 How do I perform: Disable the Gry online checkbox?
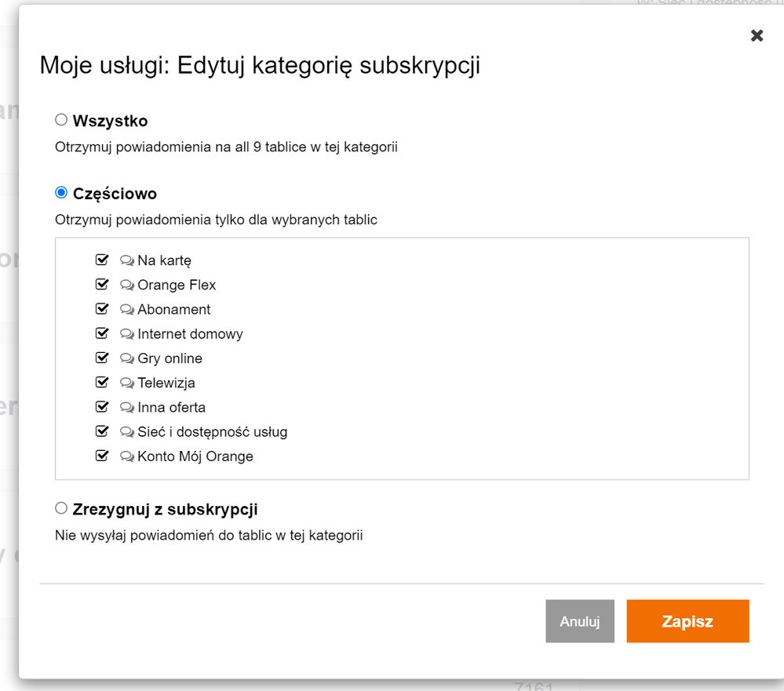101,358
